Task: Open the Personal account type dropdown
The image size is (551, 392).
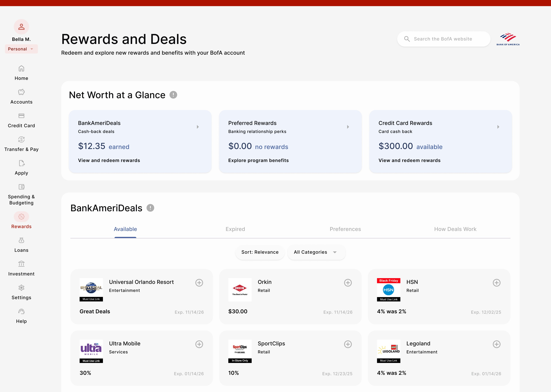Action: pyautogui.click(x=21, y=49)
